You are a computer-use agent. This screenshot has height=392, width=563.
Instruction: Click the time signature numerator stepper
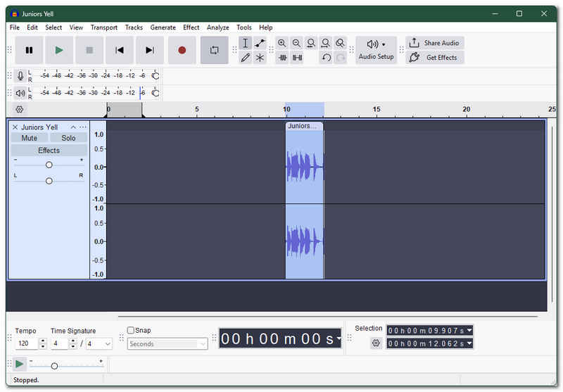[x=73, y=343]
